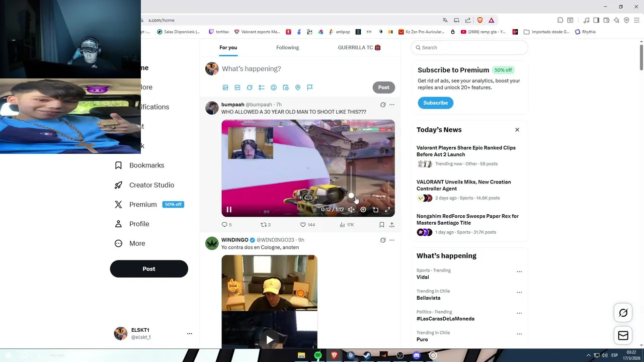
Task: Close the Today's News panel
Action: (x=517, y=130)
